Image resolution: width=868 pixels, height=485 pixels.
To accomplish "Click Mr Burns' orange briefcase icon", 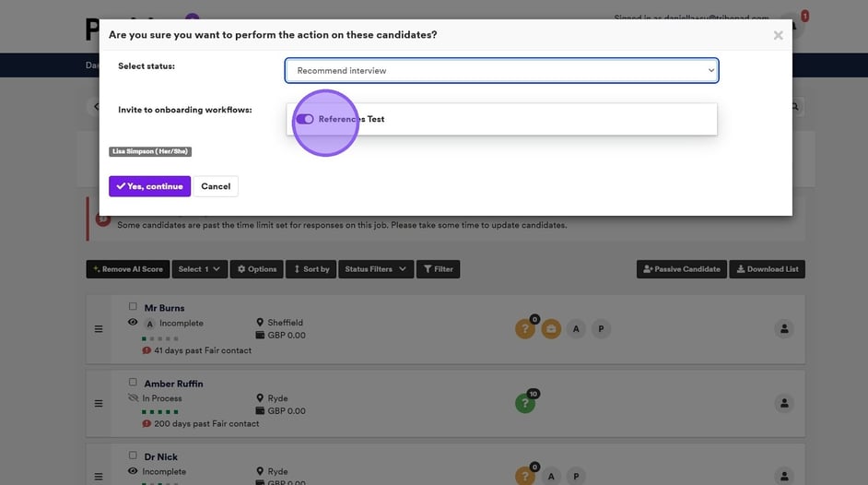I will [551, 329].
